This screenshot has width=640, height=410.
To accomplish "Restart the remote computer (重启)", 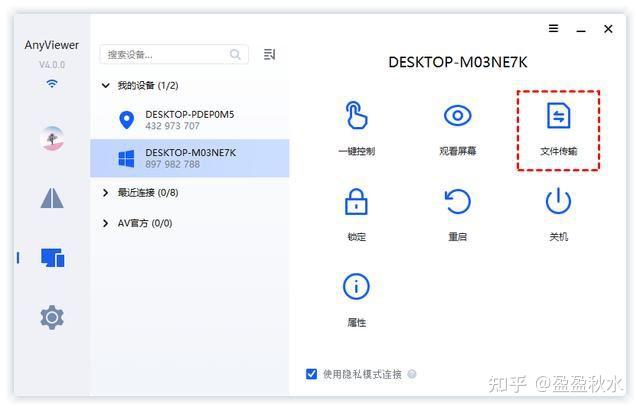I will point(457,214).
